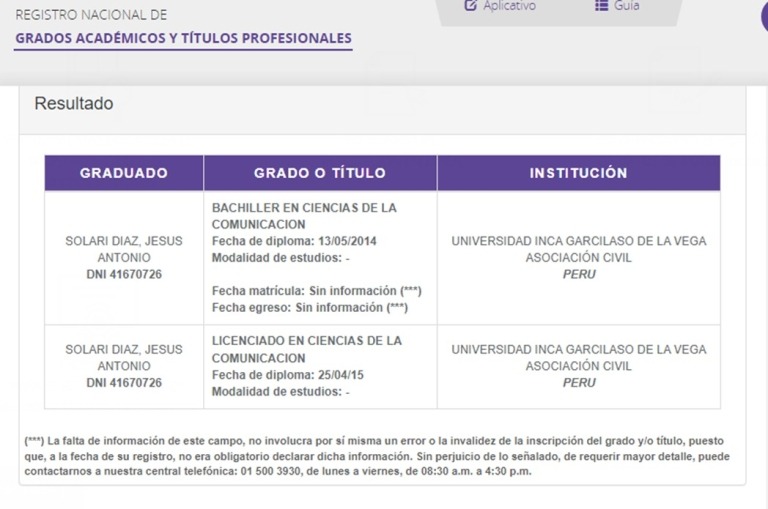768x509 pixels.
Task: Click the Guía list icon
Action: coord(601,5)
